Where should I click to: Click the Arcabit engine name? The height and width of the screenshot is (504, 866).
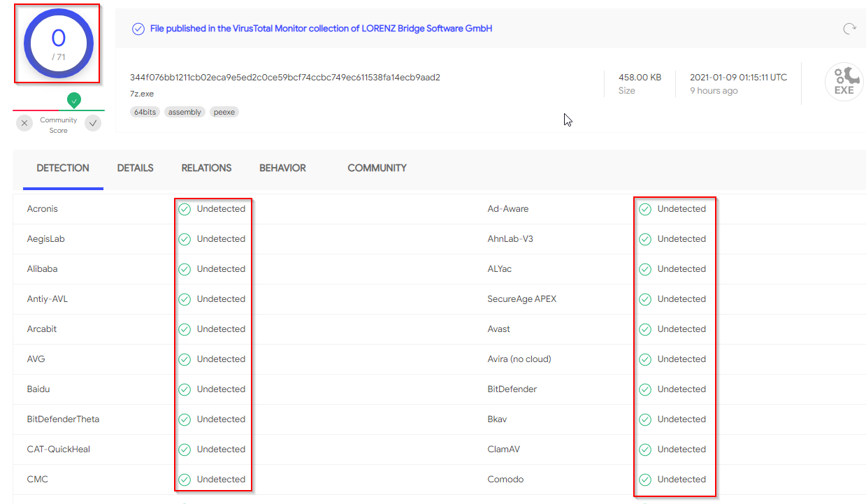[42, 329]
